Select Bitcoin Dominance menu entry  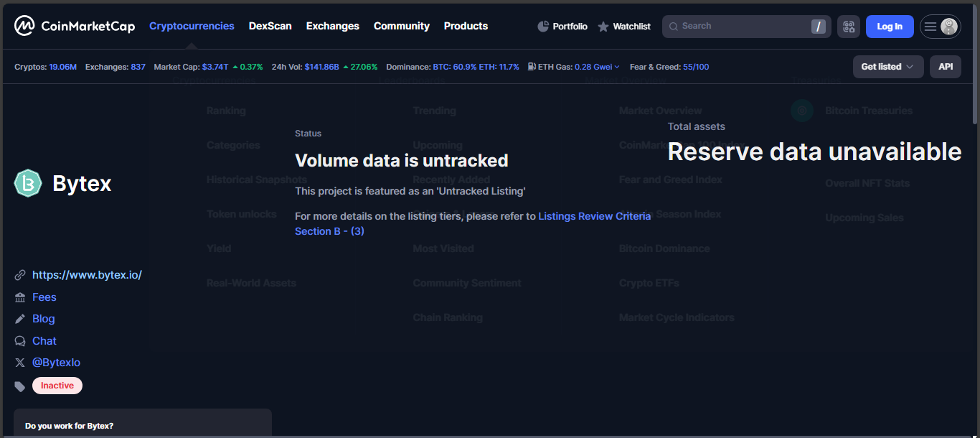click(664, 248)
